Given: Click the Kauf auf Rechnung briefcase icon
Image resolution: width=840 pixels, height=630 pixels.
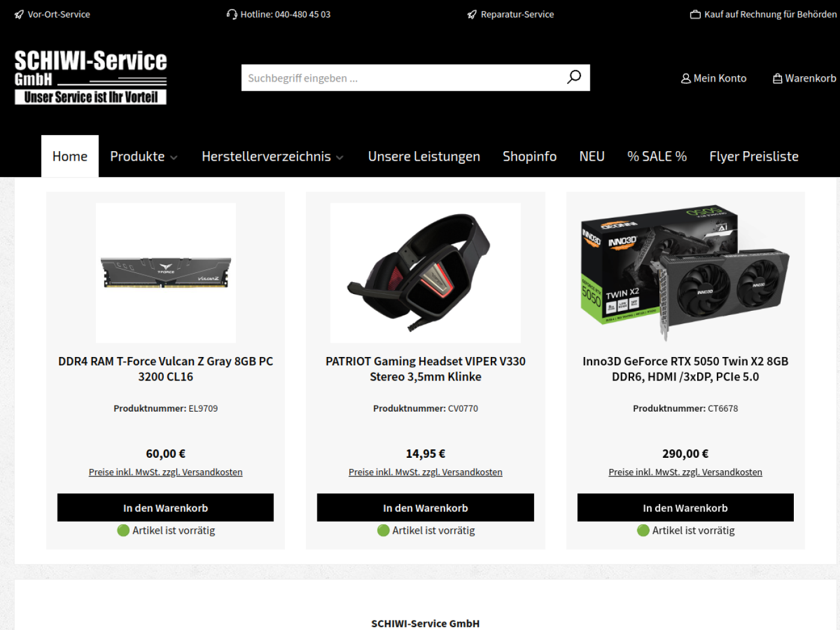Looking at the screenshot, I should [695, 14].
